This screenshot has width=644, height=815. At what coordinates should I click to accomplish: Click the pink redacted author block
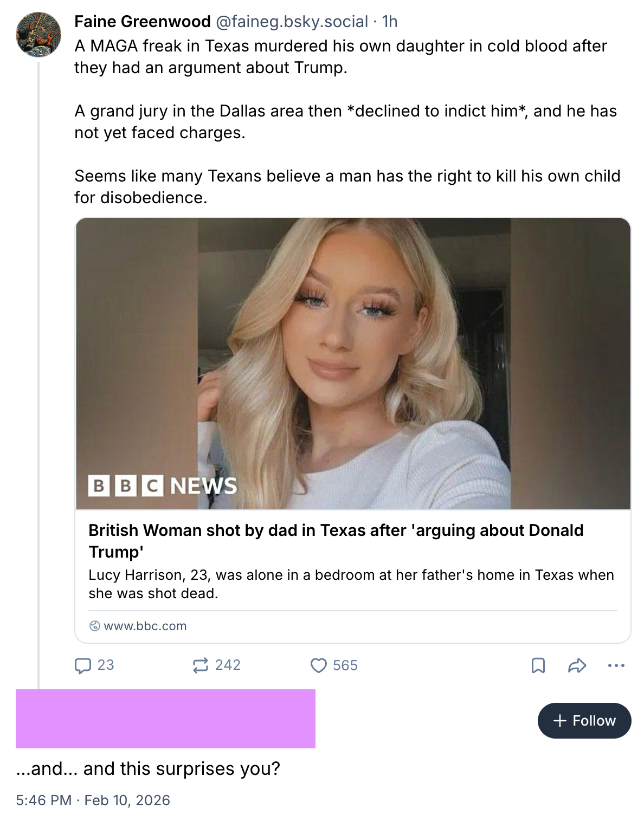point(165,719)
